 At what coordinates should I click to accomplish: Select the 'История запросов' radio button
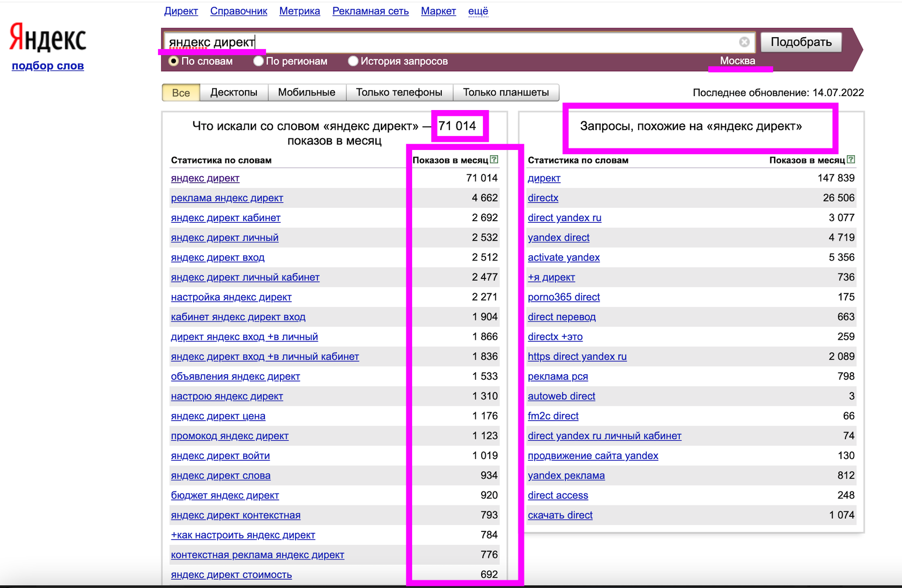pyautogui.click(x=353, y=61)
